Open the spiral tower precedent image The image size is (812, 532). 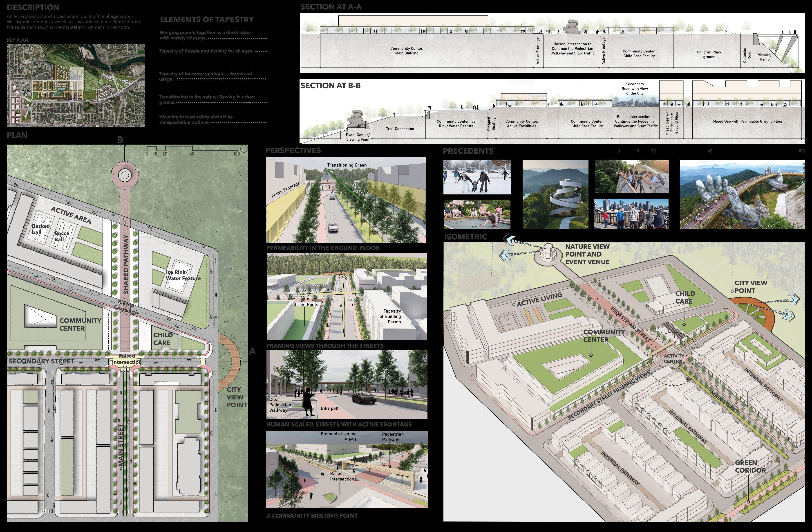click(555, 194)
